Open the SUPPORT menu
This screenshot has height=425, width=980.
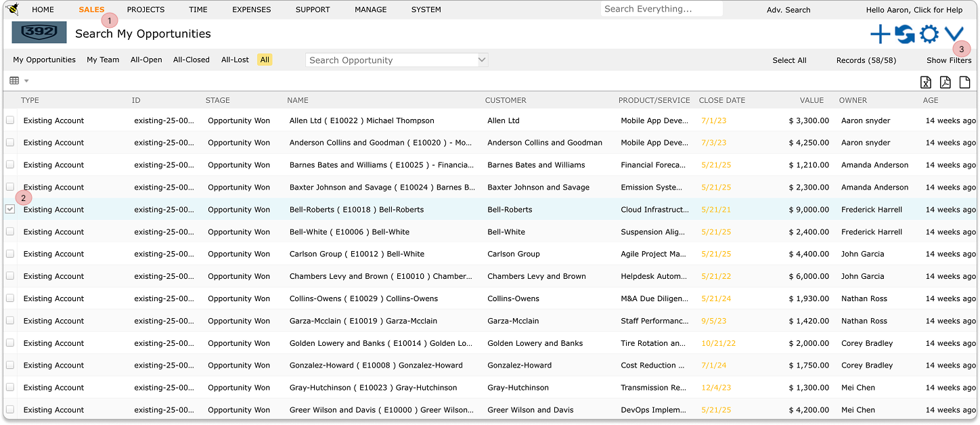pos(313,10)
